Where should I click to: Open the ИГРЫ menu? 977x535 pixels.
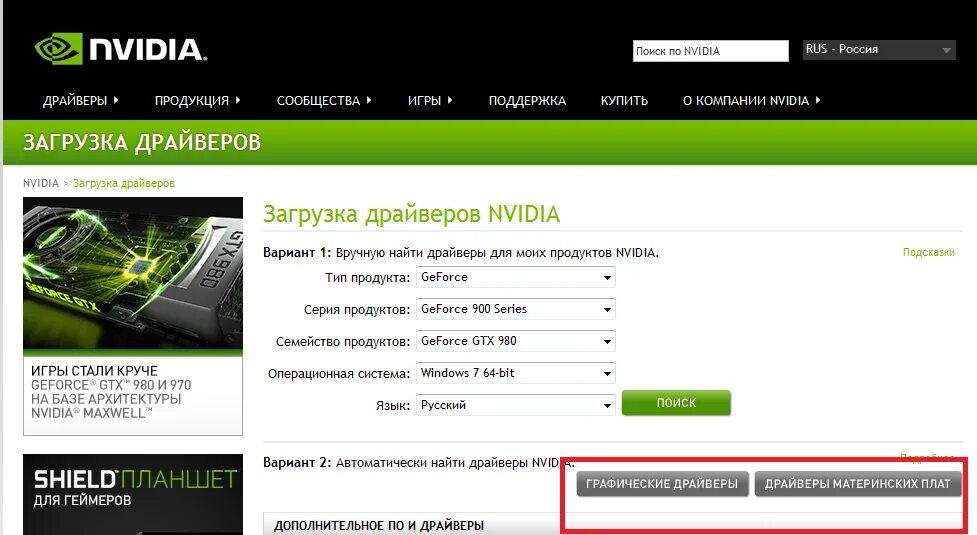click(x=424, y=101)
